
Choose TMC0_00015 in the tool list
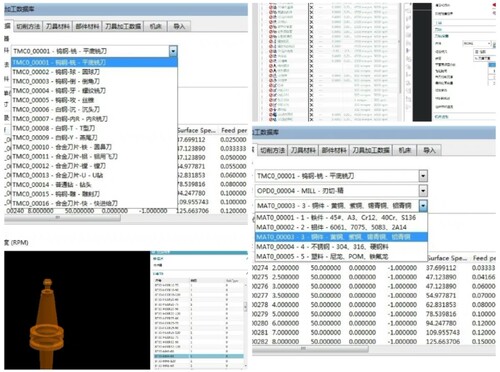click(94, 194)
